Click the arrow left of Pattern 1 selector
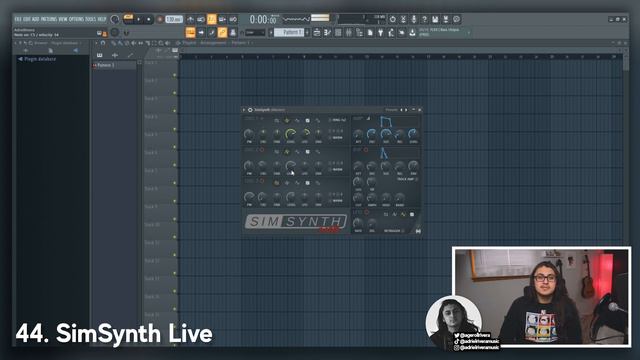 pos(270,32)
